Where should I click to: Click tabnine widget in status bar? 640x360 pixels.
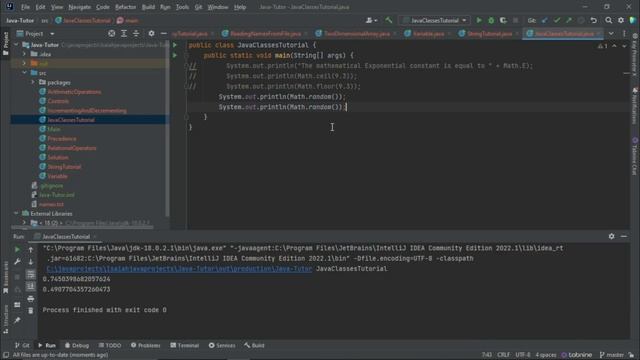(x=576, y=355)
